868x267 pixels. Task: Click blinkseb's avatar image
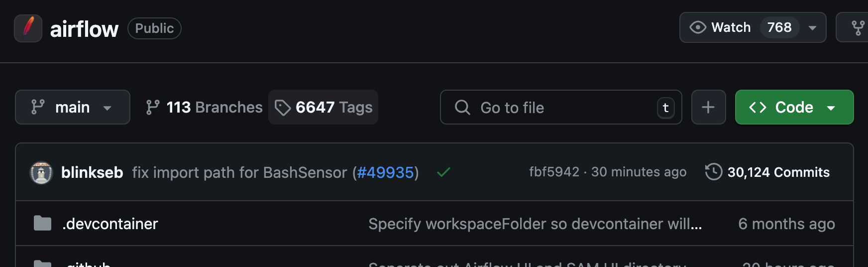click(41, 172)
